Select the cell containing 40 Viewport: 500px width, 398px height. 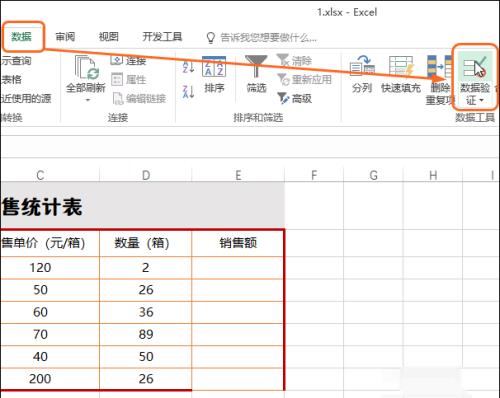pos(50,357)
